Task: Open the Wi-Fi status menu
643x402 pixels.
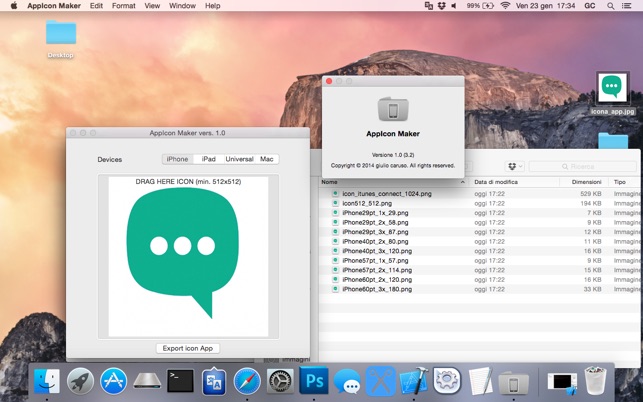Action: (505, 6)
